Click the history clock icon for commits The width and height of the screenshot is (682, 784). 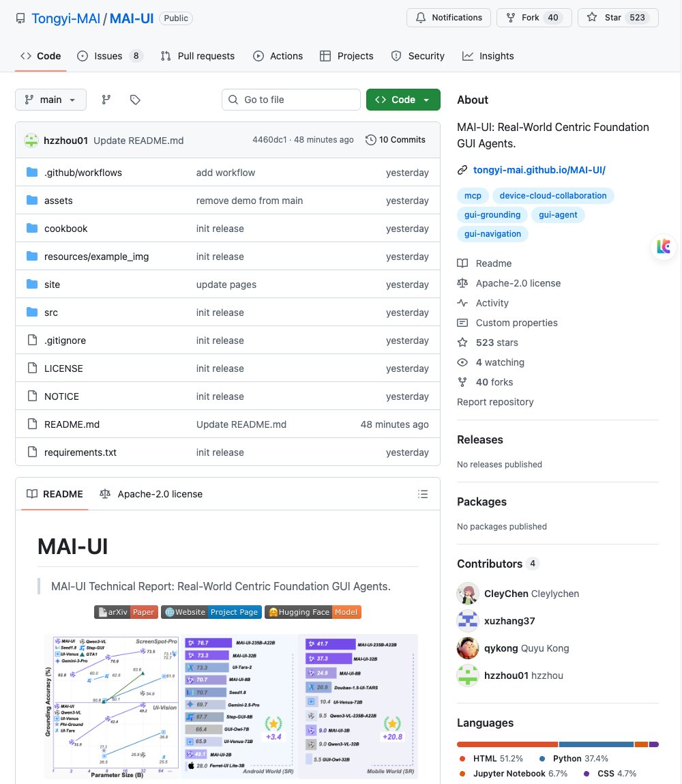point(371,140)
